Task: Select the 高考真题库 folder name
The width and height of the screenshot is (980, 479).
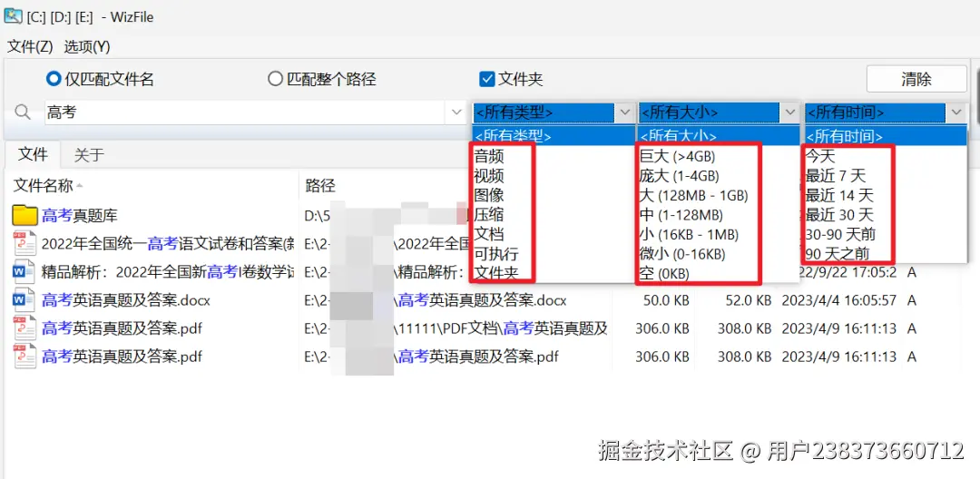Action: click(x=80, y=216)
